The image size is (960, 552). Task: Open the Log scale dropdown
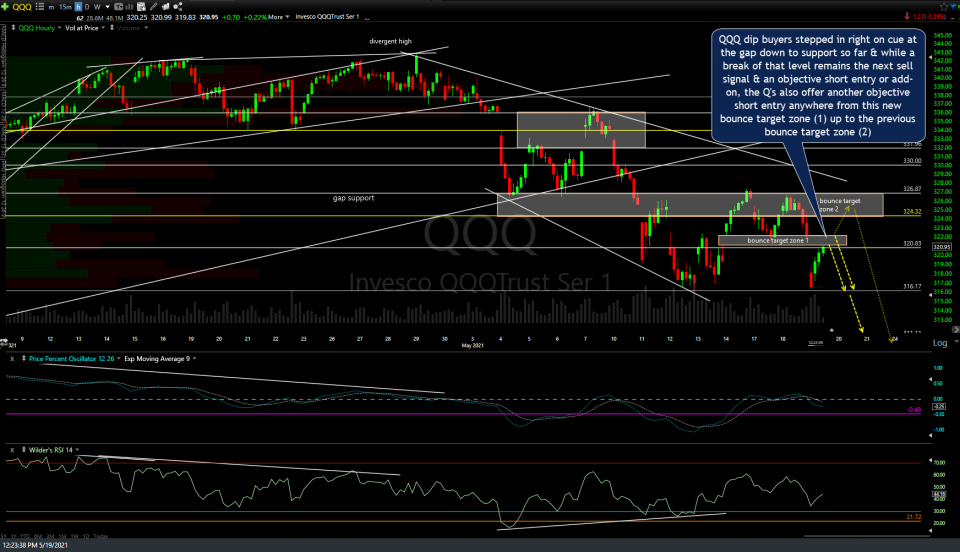956,341
